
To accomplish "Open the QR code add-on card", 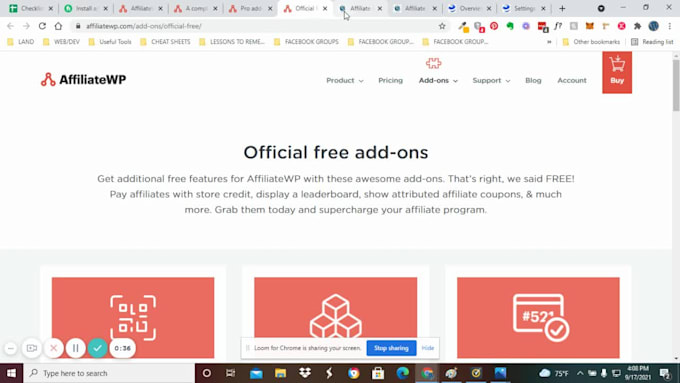I will (133, 318).
